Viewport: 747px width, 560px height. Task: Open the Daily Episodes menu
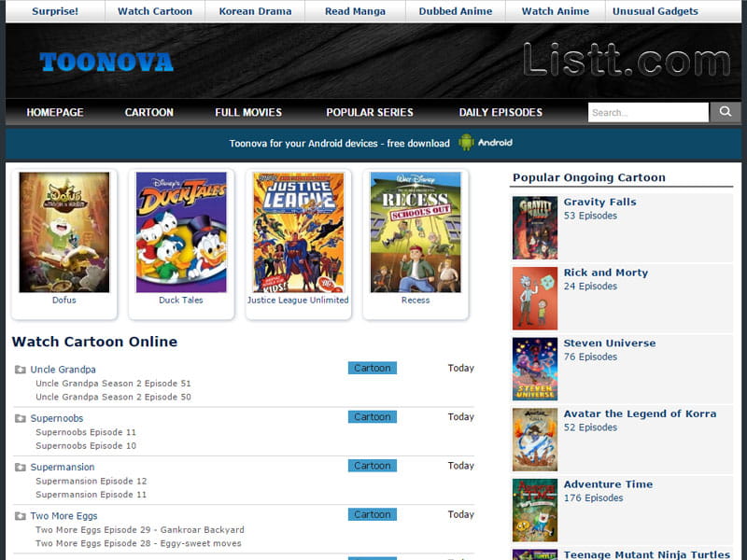(x=500, y=112)
